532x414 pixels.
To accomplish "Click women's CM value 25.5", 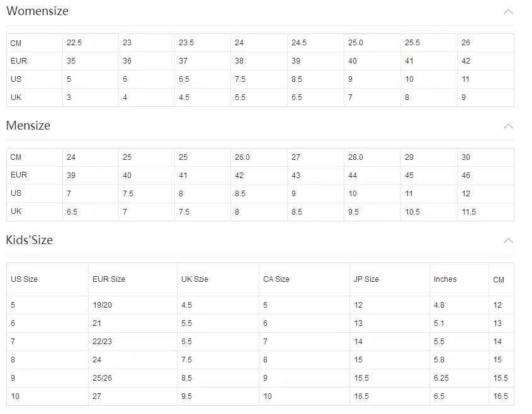I will (412, 43).
